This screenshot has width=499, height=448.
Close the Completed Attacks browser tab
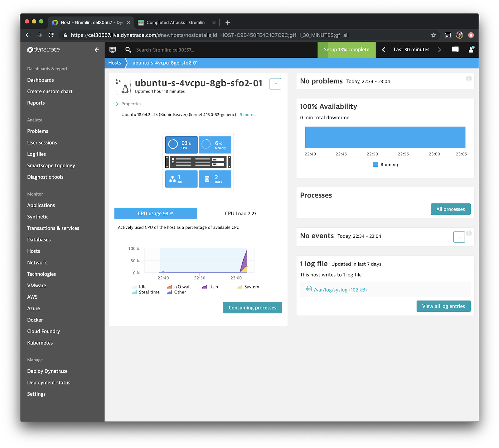pyautogui.click(x=214, y=22)
